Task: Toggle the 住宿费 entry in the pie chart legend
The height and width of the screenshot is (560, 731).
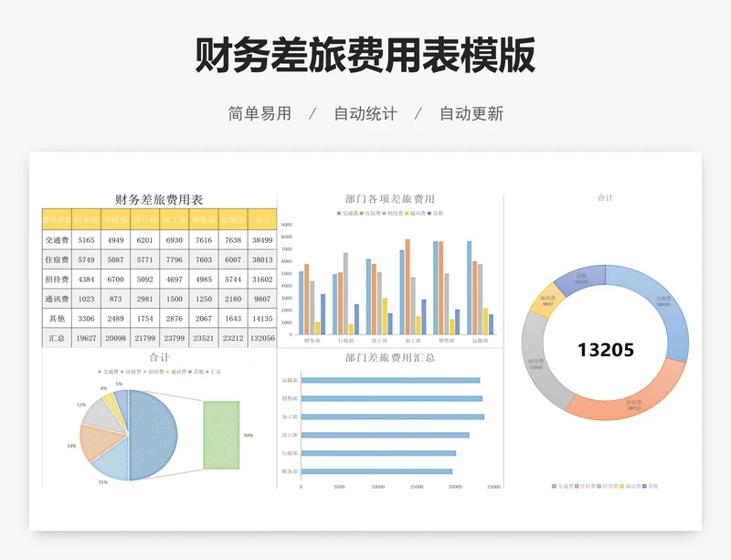Action: click(122, 373)
